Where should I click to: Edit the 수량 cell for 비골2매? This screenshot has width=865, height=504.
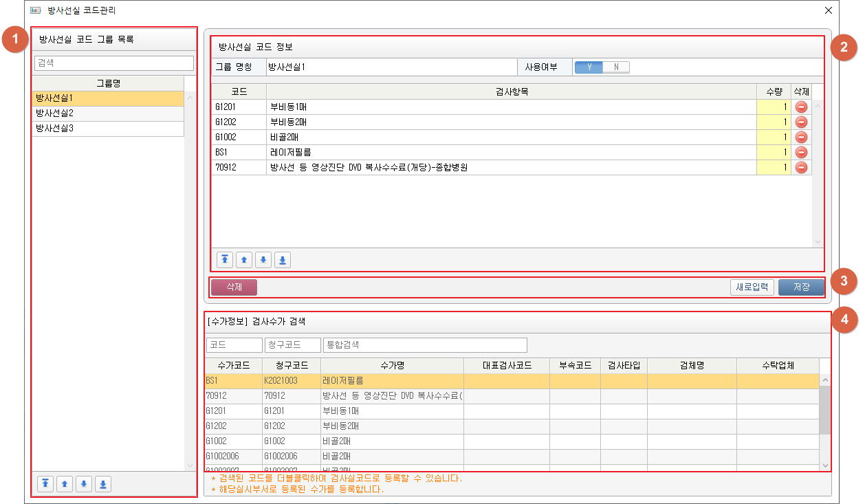pyautogui.click(x=773, y=137)
